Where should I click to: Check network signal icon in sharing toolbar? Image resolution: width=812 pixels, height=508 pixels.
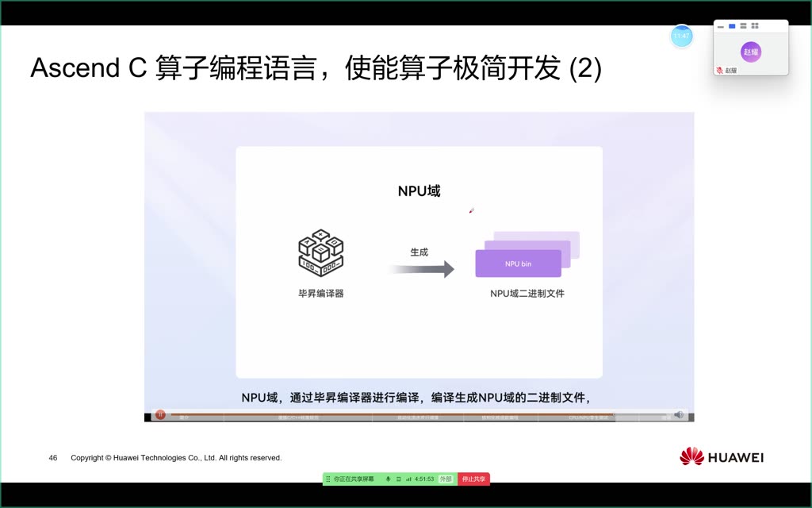(x=408, y=479)
